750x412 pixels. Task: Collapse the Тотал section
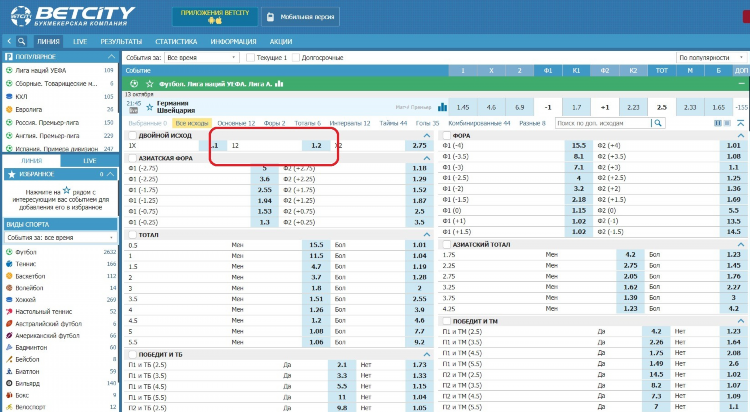pyautogui.click(x=427, y=235)
